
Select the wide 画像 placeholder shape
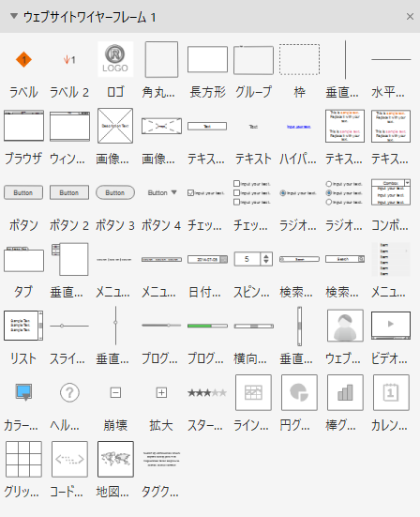(x=161, y=126)
